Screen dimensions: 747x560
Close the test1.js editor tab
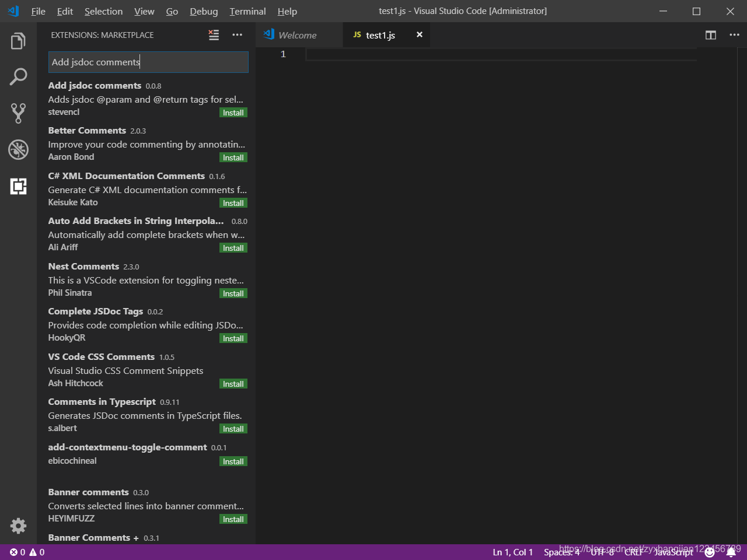[x=419, y=35]
